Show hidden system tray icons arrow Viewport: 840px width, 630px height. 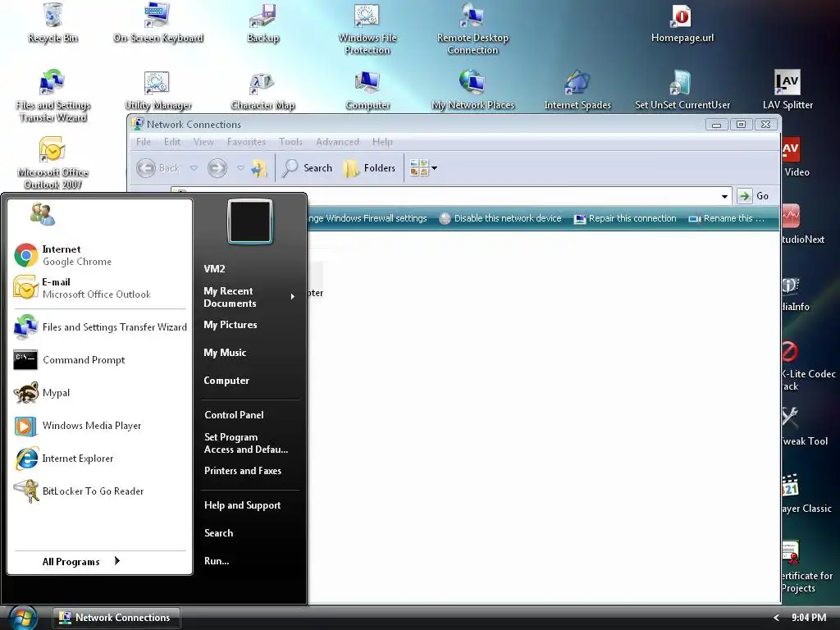(776, 618)
